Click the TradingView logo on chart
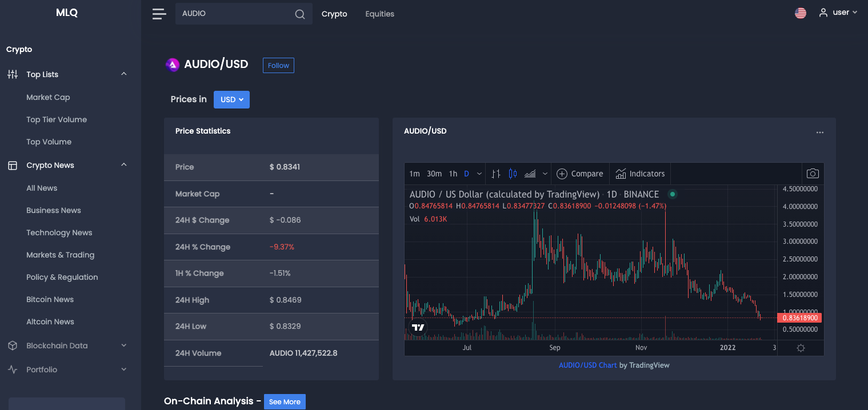The height and width of the screenshot is (410, 868). [x=418, y=328]
